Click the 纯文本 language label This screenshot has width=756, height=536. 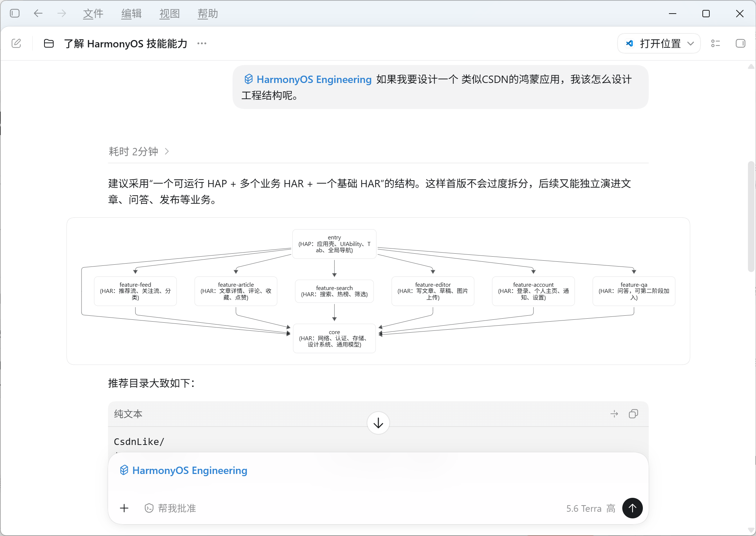pos(128,414)
